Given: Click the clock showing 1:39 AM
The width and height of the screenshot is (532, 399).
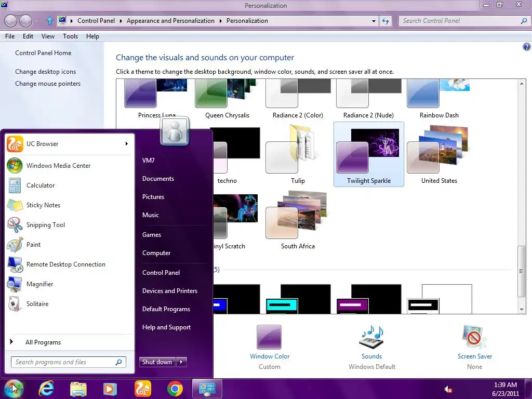Looking at the screenshot, I should [x=505, y=385].
